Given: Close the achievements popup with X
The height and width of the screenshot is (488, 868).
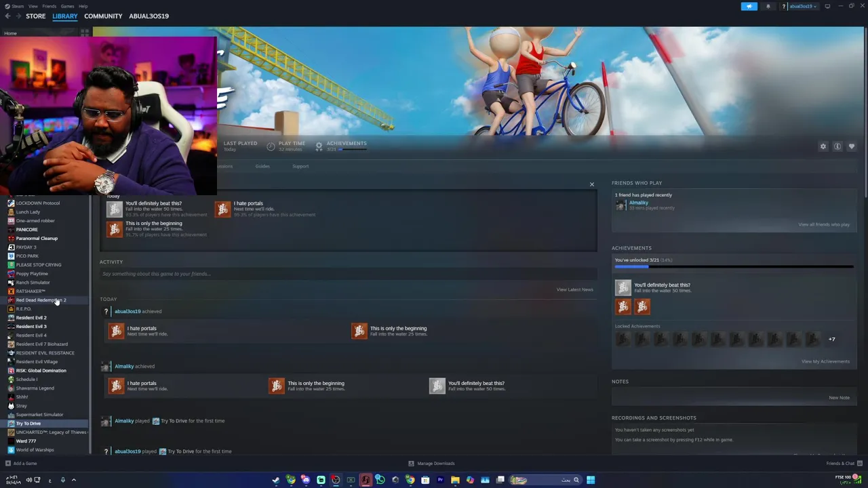Looking at the screenshot, I should (x=592, y=184).
